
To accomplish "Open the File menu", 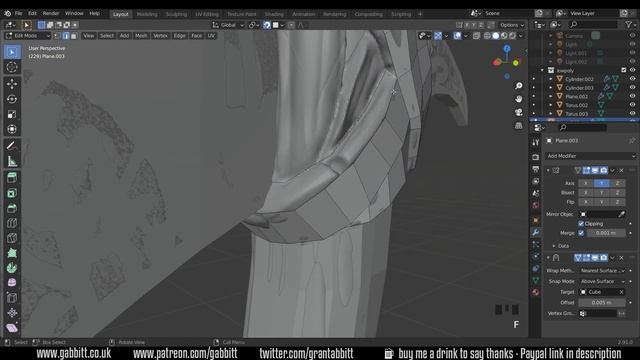I will coord(18,13).
